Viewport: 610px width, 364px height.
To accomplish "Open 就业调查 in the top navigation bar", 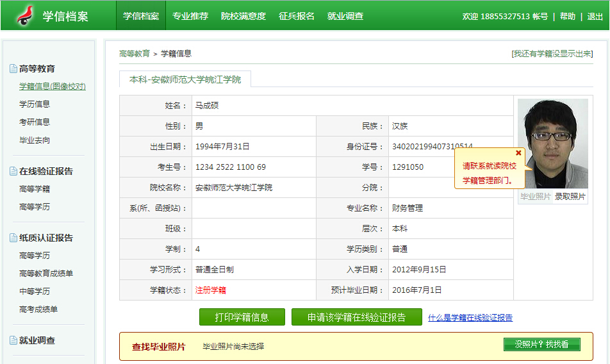I will [x=345, y=16].
